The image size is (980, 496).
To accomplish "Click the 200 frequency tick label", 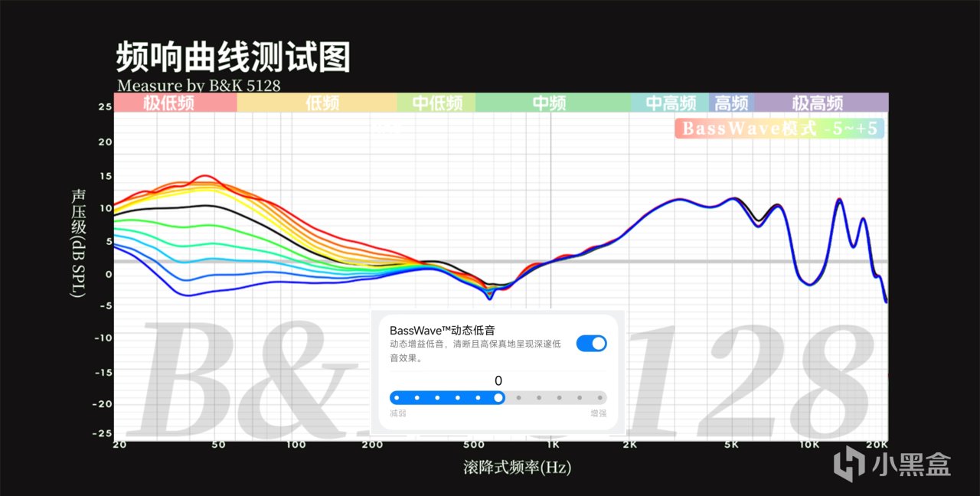I will pyautogui.click(x=372, y=445).
